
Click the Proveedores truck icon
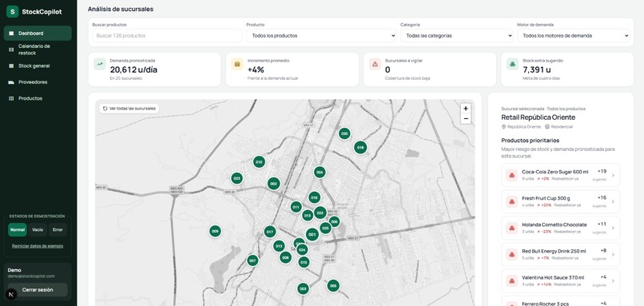[x=11, y=82]
